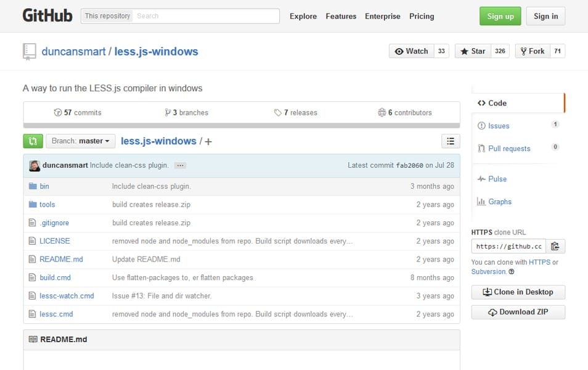This screenshot has width=588, height=370.
Task: Open the 57 commits link
Action: click(78, 113)
